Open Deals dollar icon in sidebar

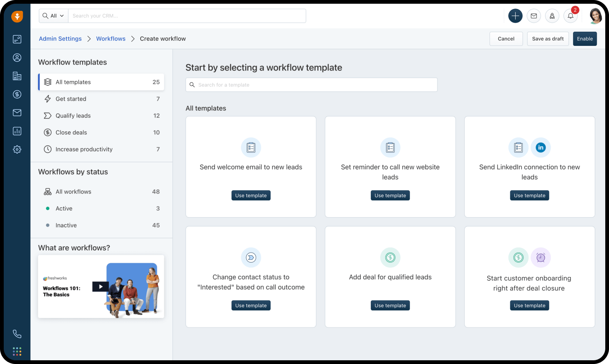coord(17,94)
